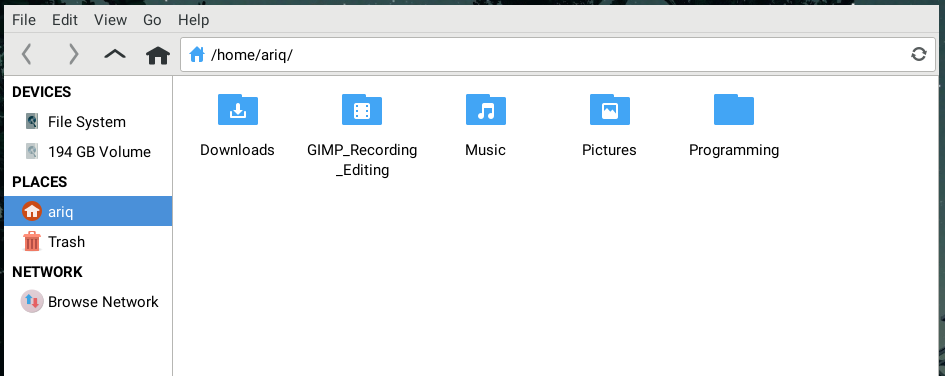Click the File System drive icon

pyautogui.click(x=32, y=121)
